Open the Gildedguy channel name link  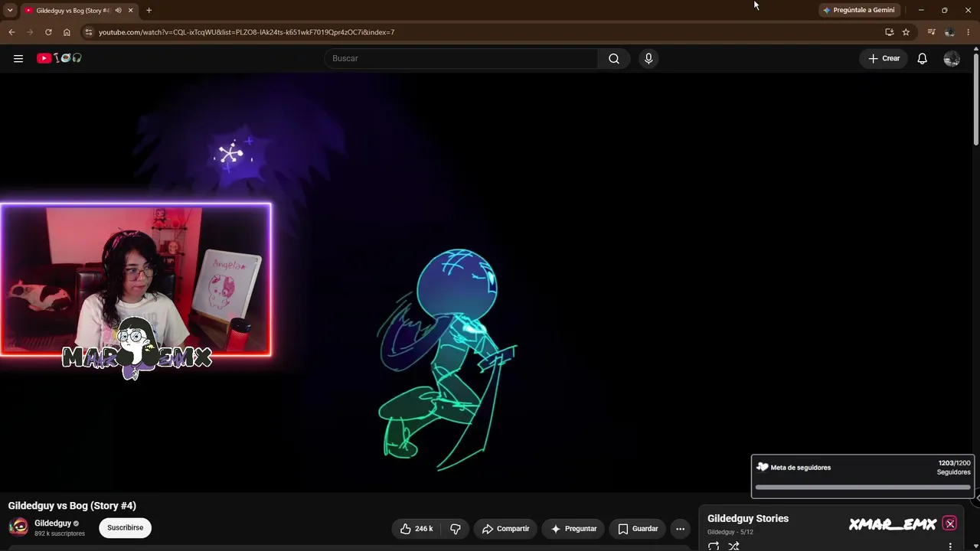coord(53,523)
